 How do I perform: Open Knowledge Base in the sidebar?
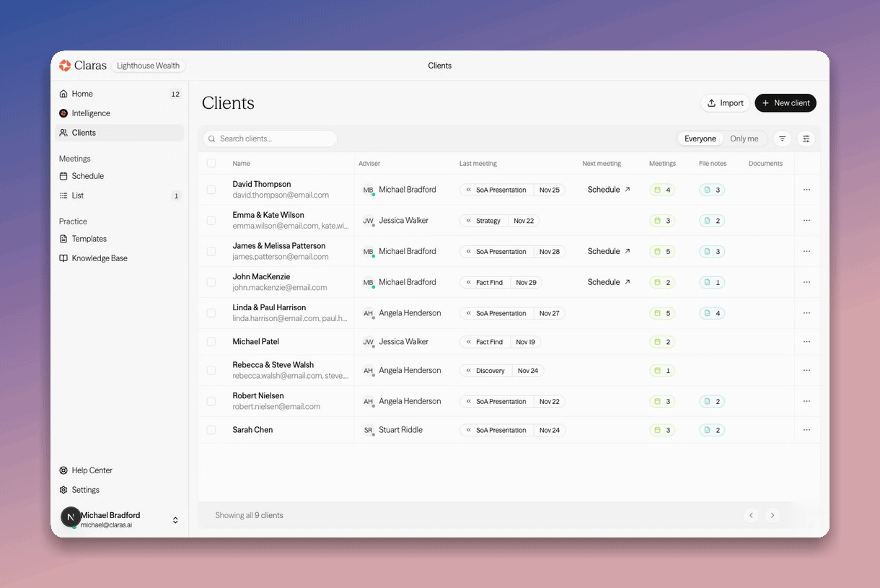[120, 258]
